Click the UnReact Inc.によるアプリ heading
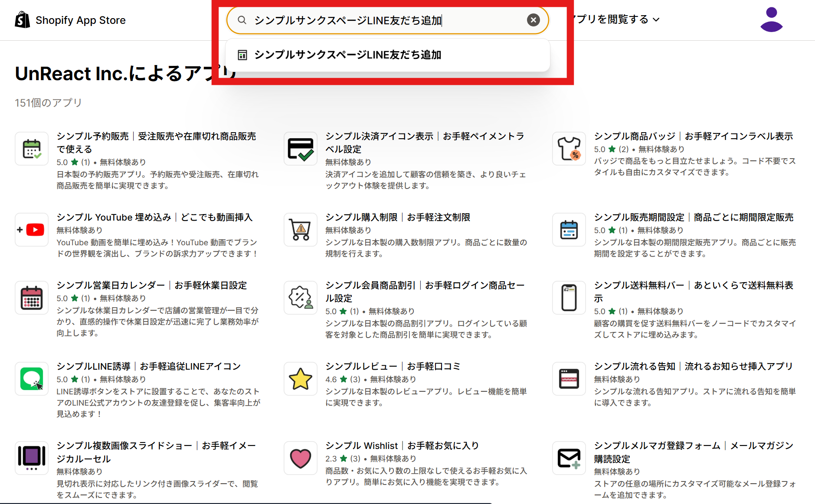Viewport: 815px width, 504px height. 126,73
